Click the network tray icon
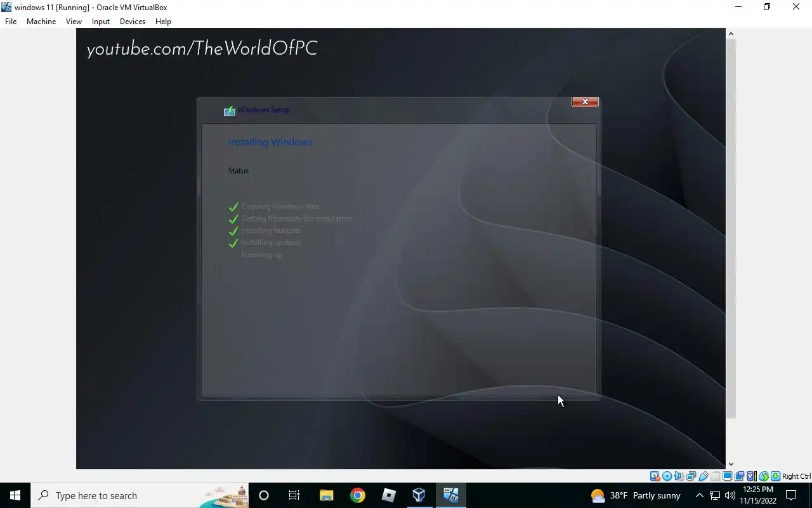This screenshot has width=812, height=508. tap(715, 495)
